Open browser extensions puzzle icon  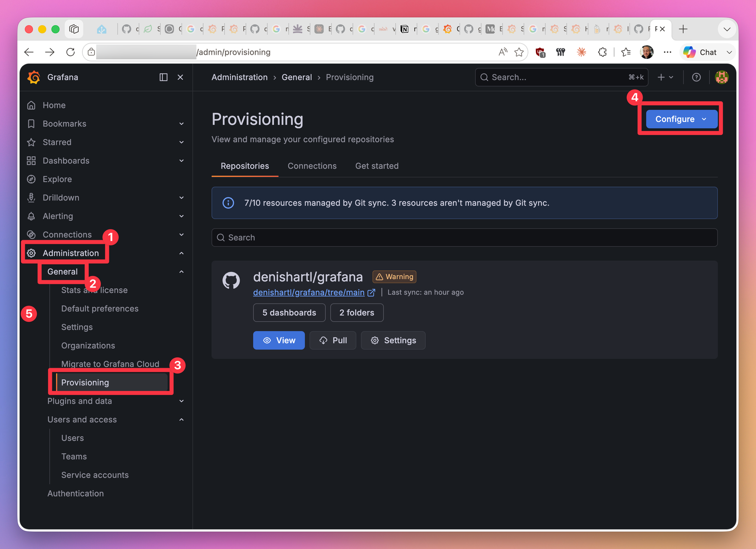coord(603,52)
